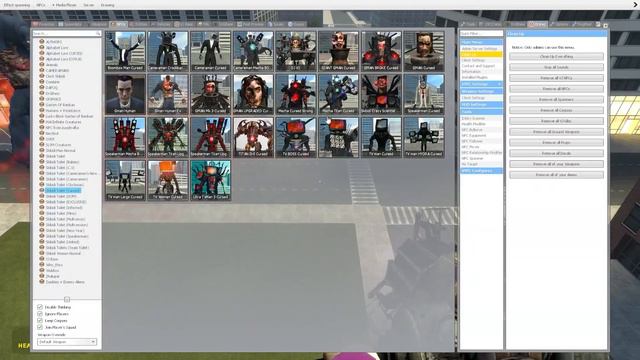Select the Speakerman Mecha icon

tap(125, 137)
